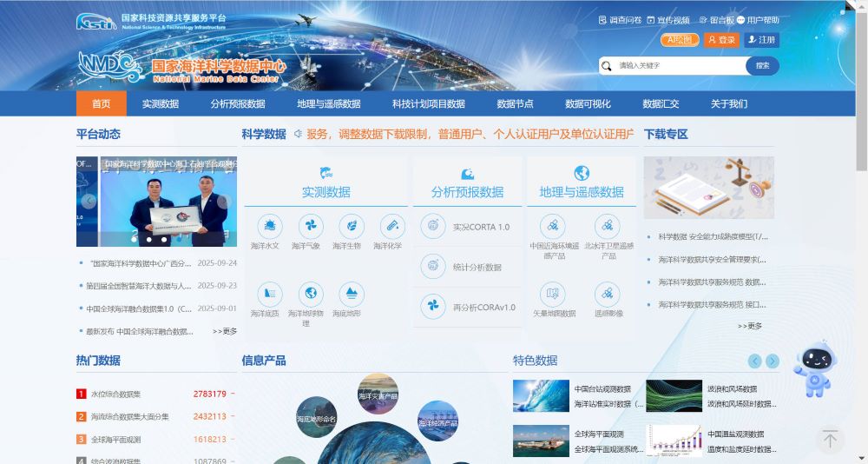Open the 海洋气象 fan icon
This screenshot has width=868, height=464.
click(311, 228)
